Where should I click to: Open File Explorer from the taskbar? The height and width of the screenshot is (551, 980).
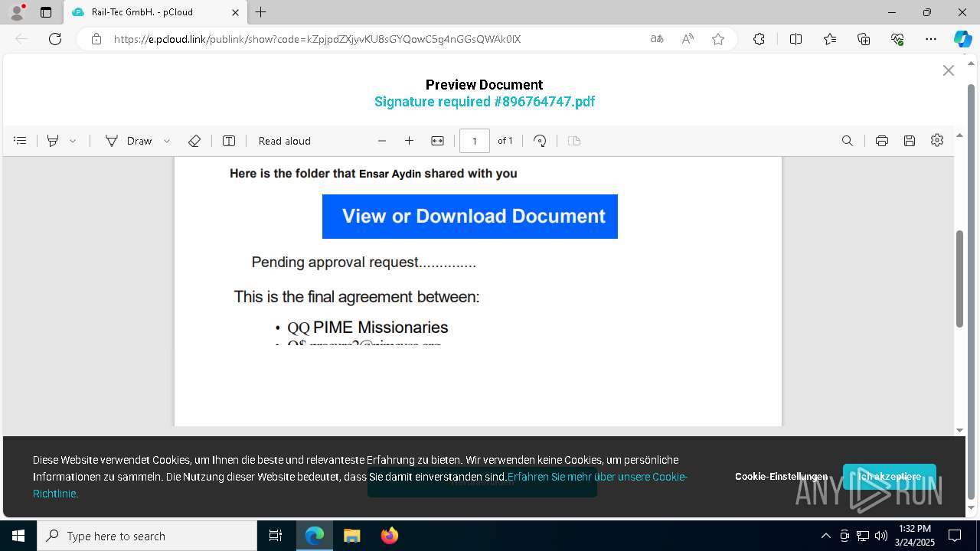coord(351,536)
